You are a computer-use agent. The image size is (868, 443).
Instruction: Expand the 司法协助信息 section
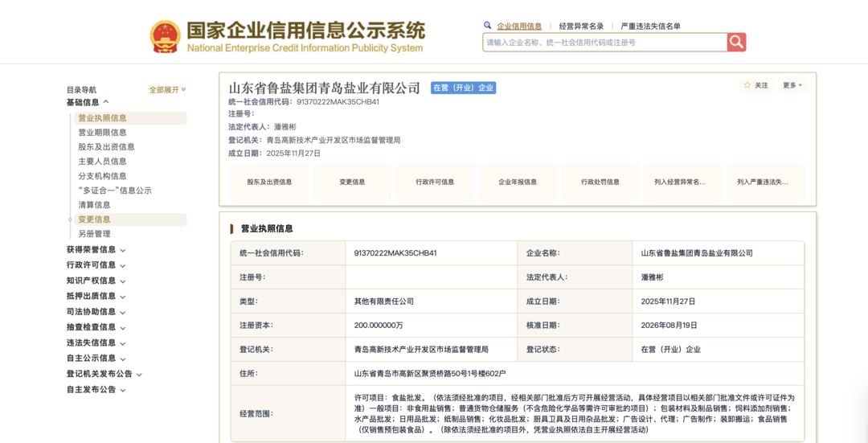tap(96, 312)
